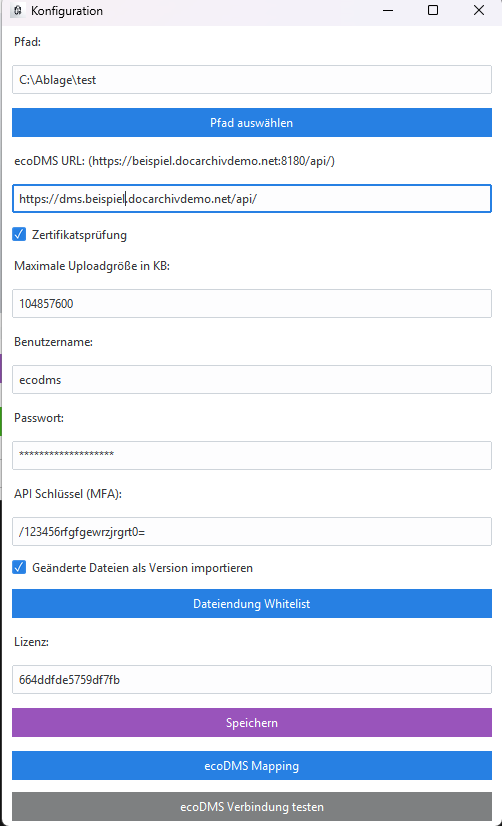The height and width of the screenshot is (826, 502).
Task: Select the Maximale Uploadgröße input field
Action: click(252, 303)
